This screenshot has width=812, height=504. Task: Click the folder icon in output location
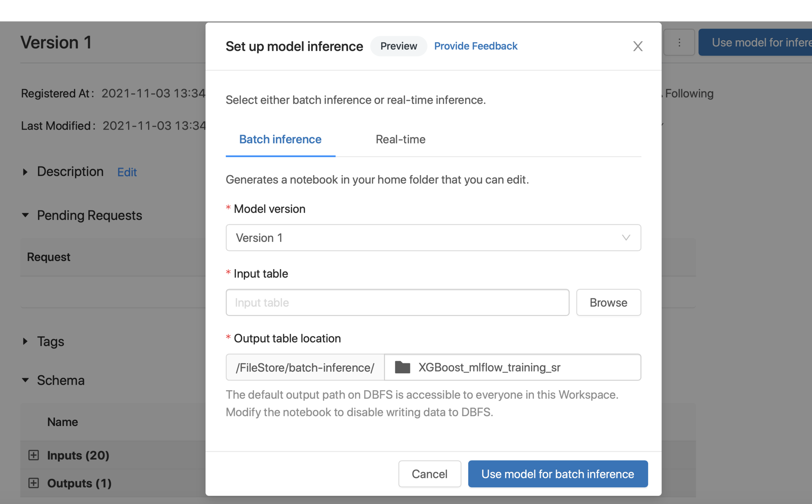402,367
